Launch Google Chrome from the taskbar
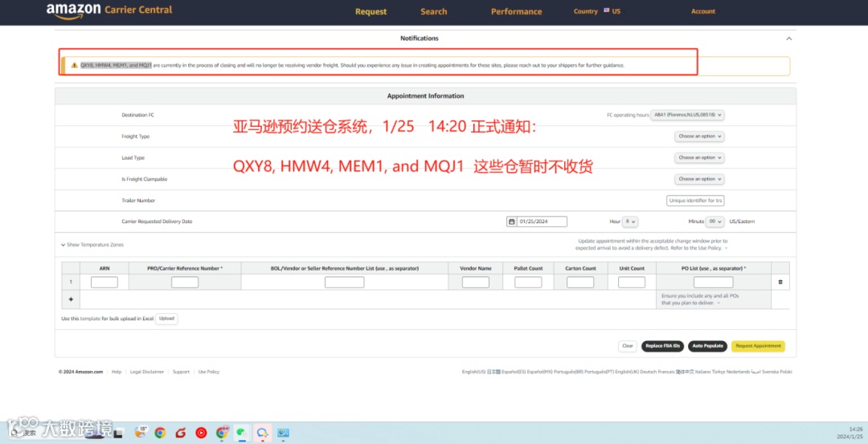The width and height of the screenshot is (868, 444). 160,433
